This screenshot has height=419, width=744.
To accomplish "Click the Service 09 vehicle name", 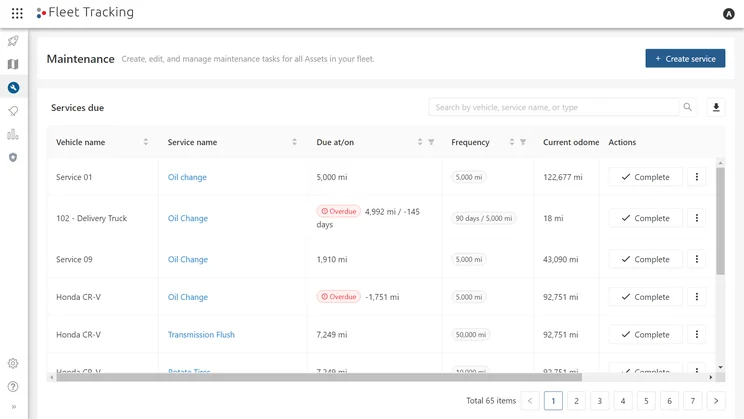I will click(74, 259).
